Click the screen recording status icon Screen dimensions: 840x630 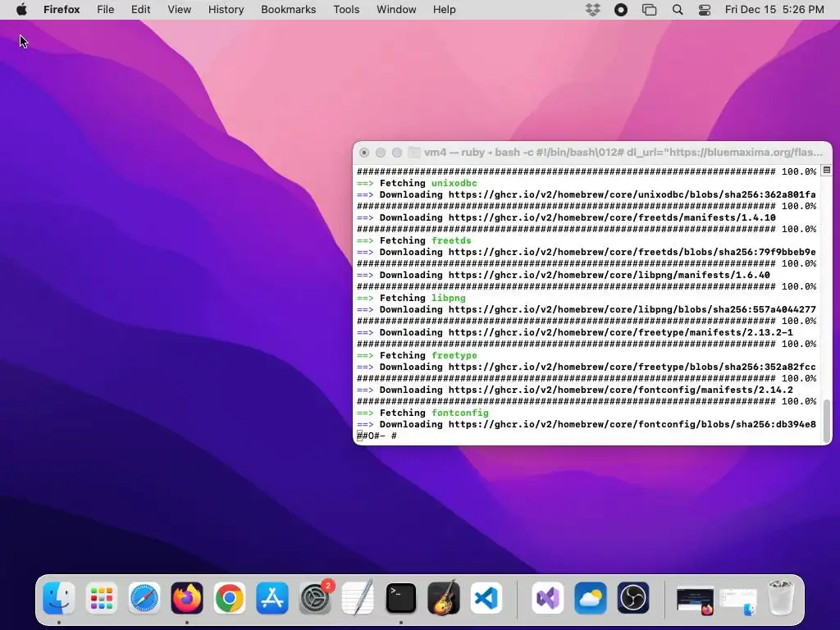point(621,10)
